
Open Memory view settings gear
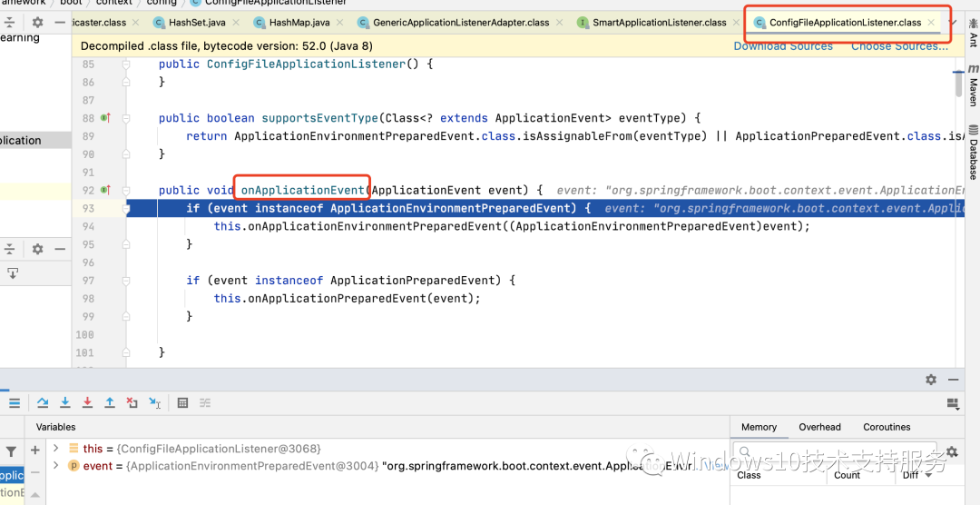point(952,451)
